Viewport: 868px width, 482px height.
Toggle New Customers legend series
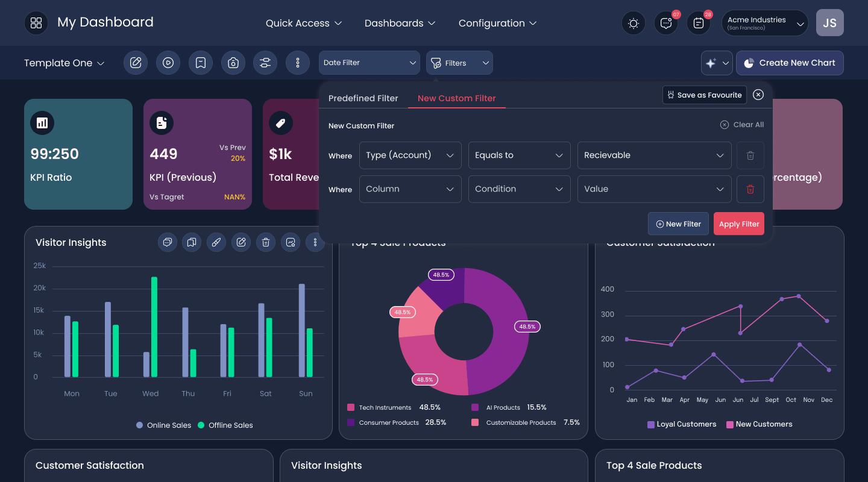759,424
